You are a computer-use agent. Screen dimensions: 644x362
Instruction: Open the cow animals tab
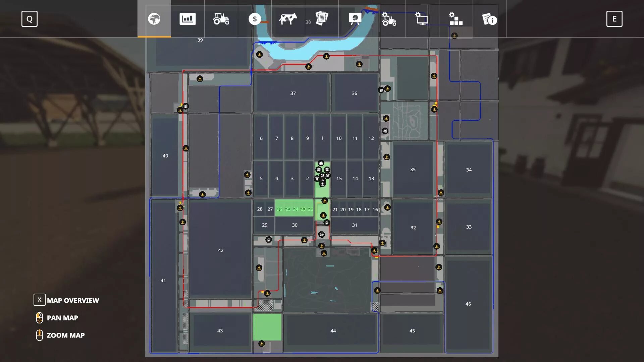(x=288, y=19)
